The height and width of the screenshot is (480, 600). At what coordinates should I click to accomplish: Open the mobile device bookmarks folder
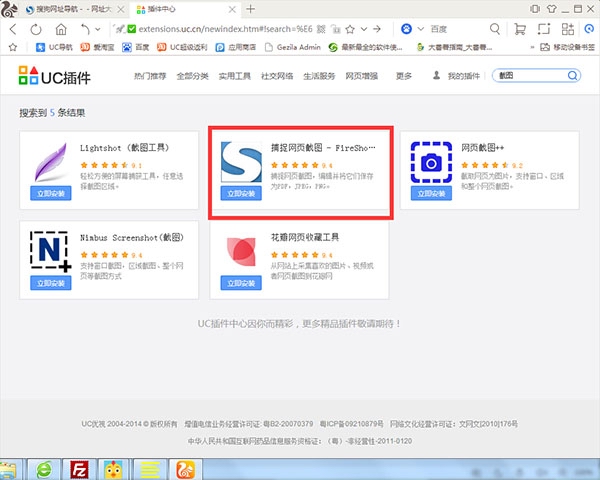click(567, 47)
